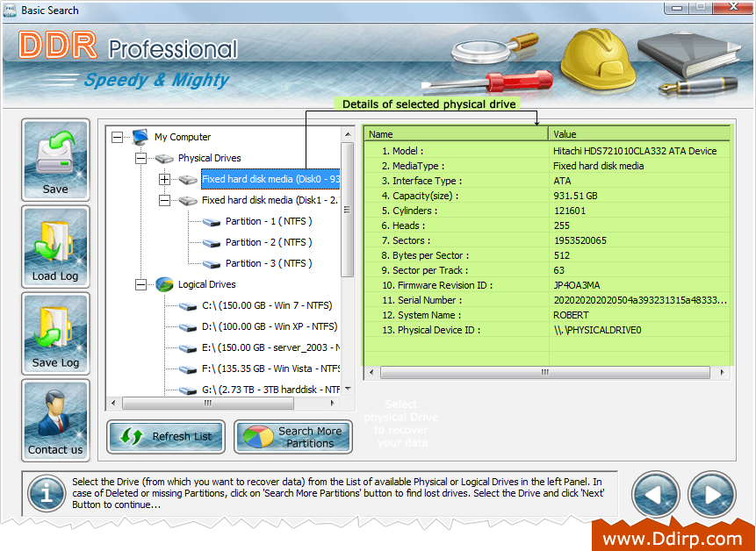Click the C:\ drive icon

[x=188, y=306]
